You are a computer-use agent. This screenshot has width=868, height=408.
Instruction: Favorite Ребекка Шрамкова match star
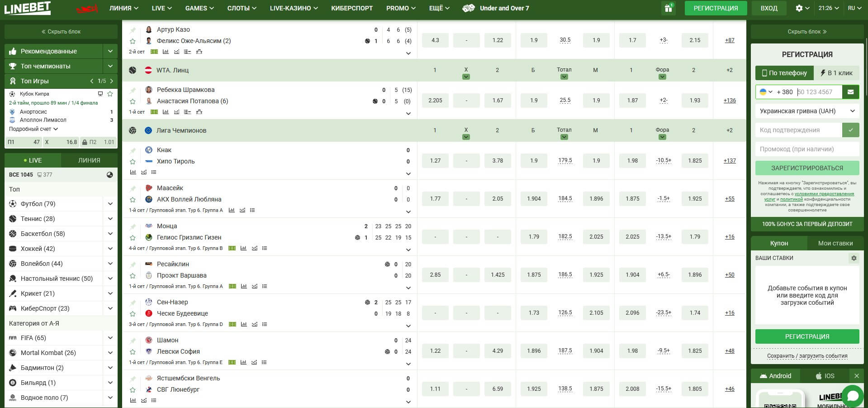tap(133, 101)
